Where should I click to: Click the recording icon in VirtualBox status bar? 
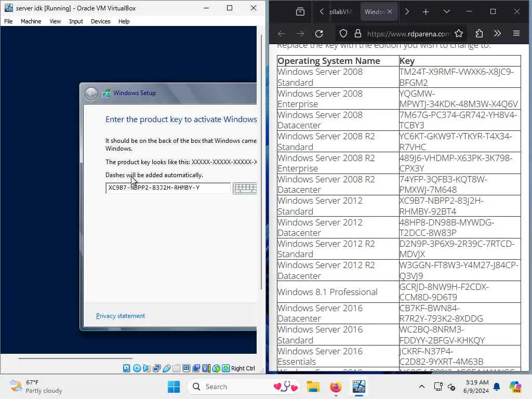[x=196, y=368]
